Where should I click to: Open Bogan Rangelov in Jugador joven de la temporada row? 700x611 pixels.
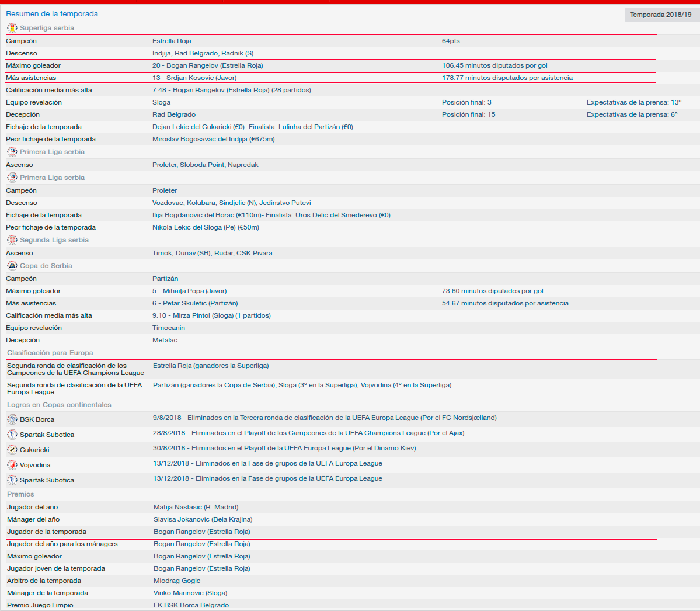(x=202, y=568)
